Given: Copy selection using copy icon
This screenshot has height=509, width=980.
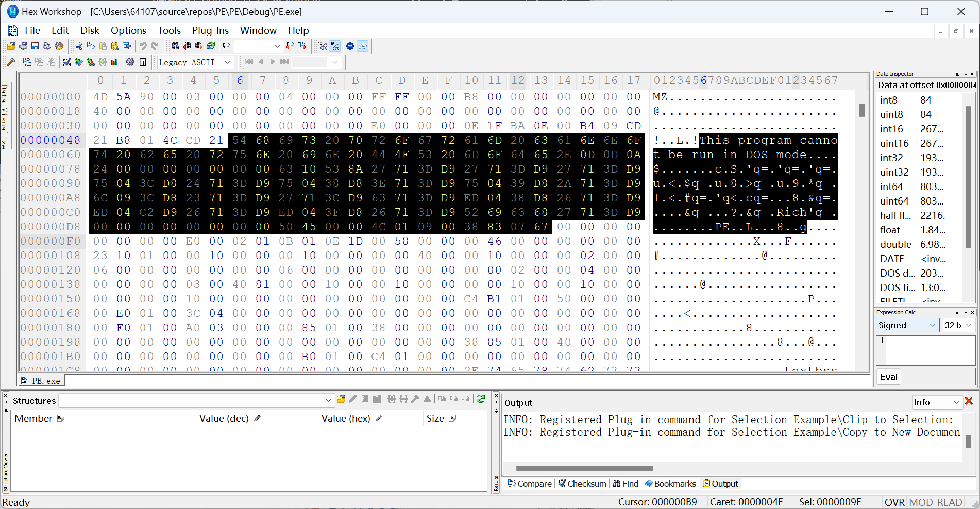Looking at the screenshot, I should [91, 46].
